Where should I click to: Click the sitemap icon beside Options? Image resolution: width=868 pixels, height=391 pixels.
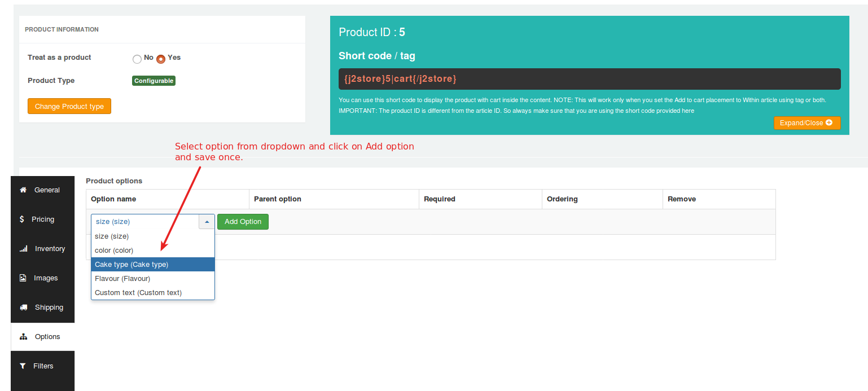click(x=23, y=337)
